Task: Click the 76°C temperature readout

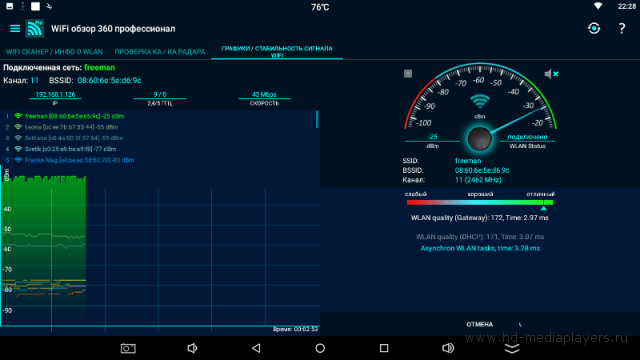Action: (320, 7)
